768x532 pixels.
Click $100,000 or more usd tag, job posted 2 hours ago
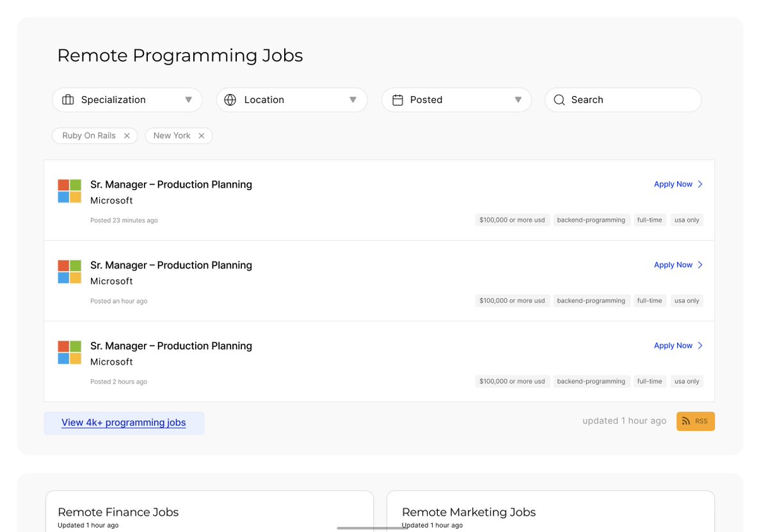[x=512, y=382]
